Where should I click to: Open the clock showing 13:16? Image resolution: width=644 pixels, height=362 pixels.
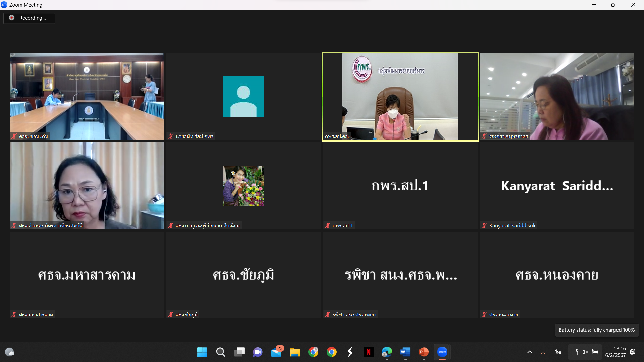click(x=615, y=352)
